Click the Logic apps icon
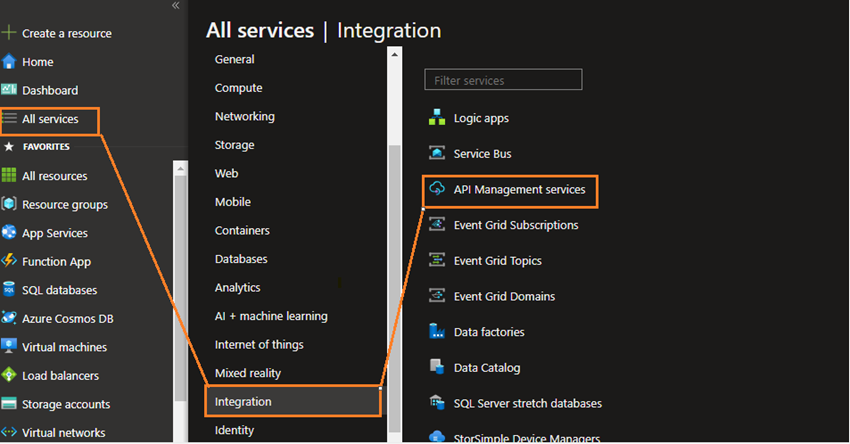This screenshot has width=850, height=444. coord(437,117)
